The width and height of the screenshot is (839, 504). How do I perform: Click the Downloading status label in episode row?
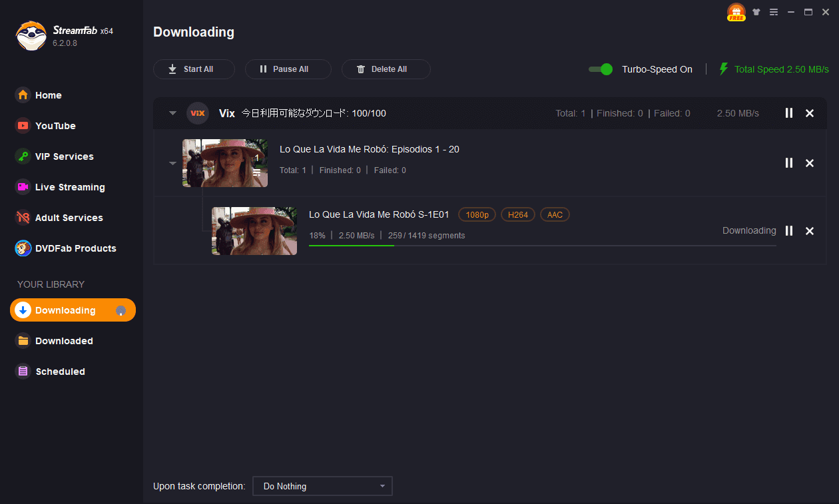(x=749, y=231)
